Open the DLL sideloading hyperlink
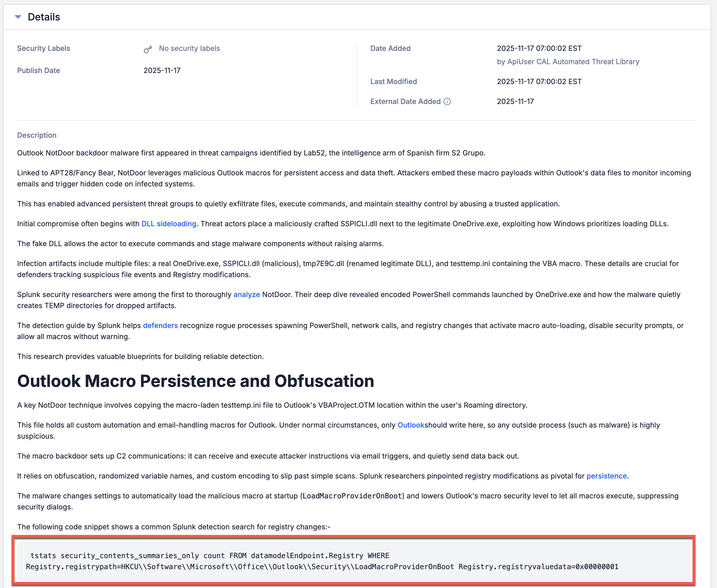Screen dimensions: 717x588 coord(168,223)
